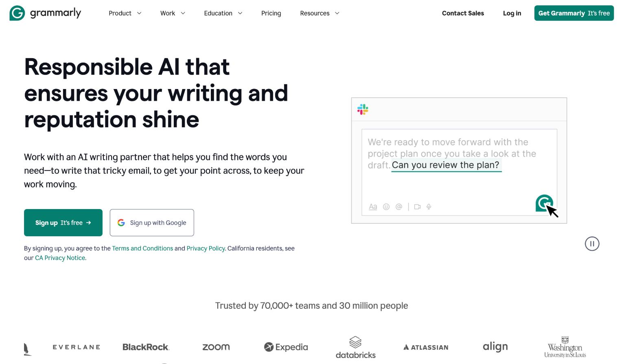Click the video camera icon
The width and height of the screenshot is (617, 364).
(x=417, y=207)
